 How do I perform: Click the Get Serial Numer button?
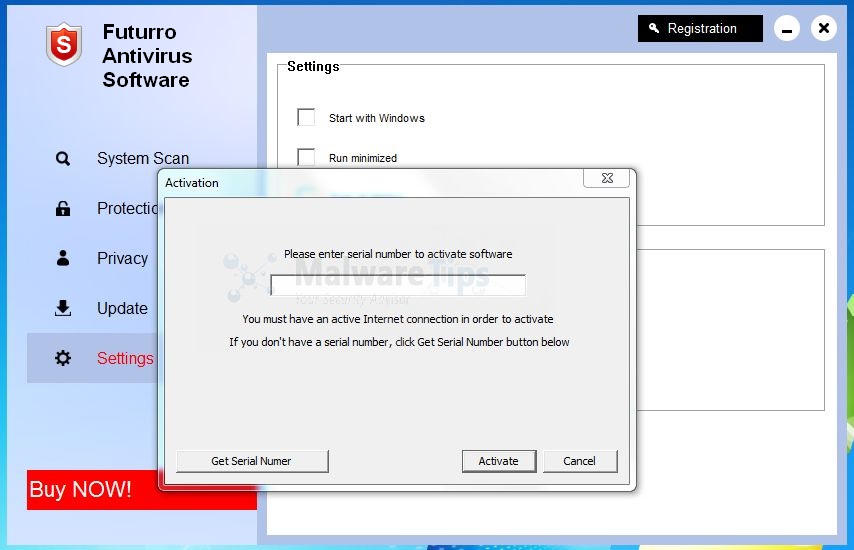click(x=252, y=461)
